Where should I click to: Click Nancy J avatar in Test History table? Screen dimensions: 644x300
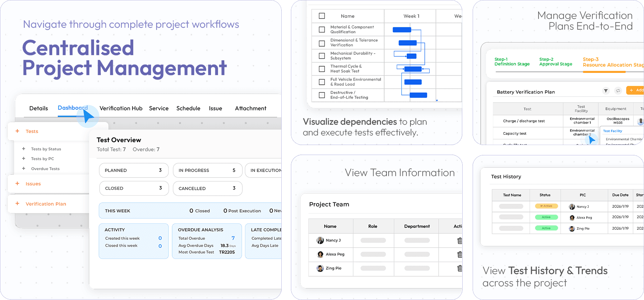tap(572, 207)
